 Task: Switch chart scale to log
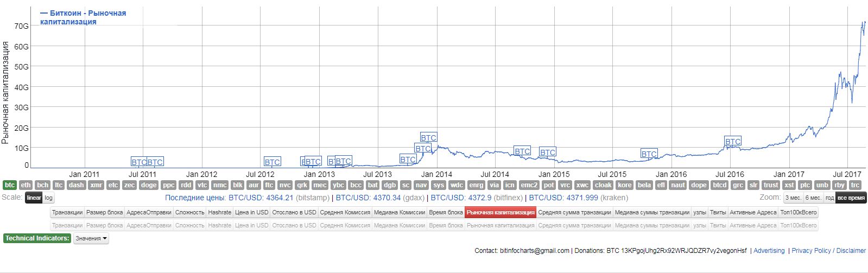coord(49,198)
